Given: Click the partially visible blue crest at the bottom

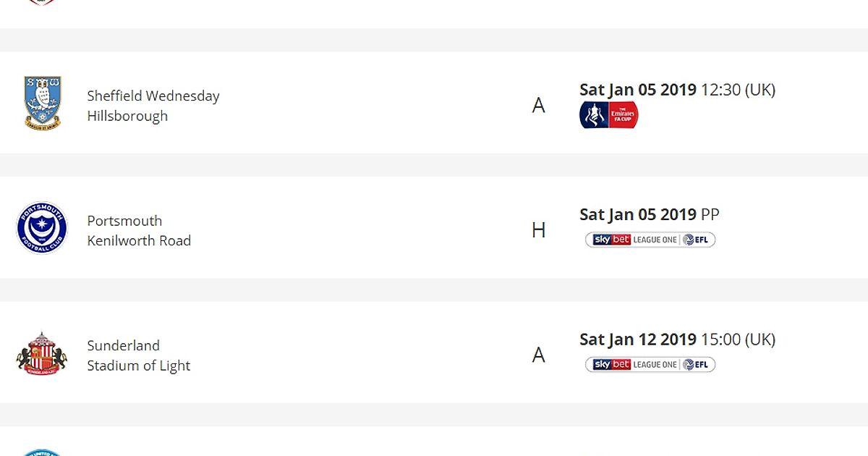Looking at the screenshot, I should [42, 453].
